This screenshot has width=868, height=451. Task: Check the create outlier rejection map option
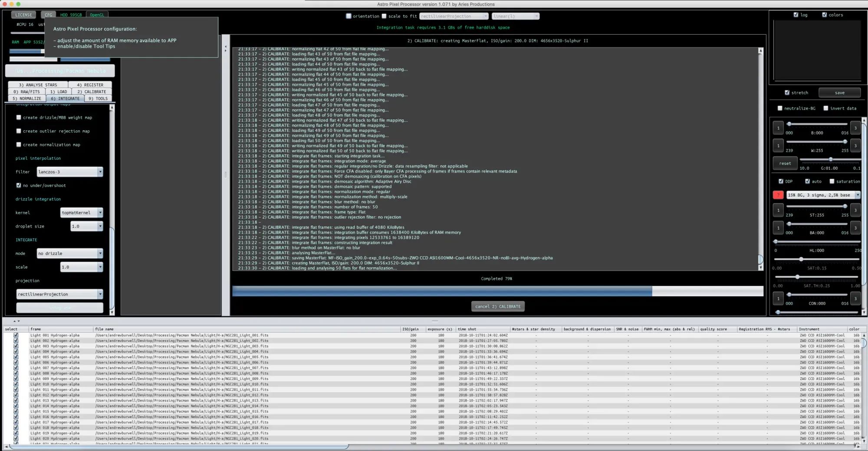19,131
